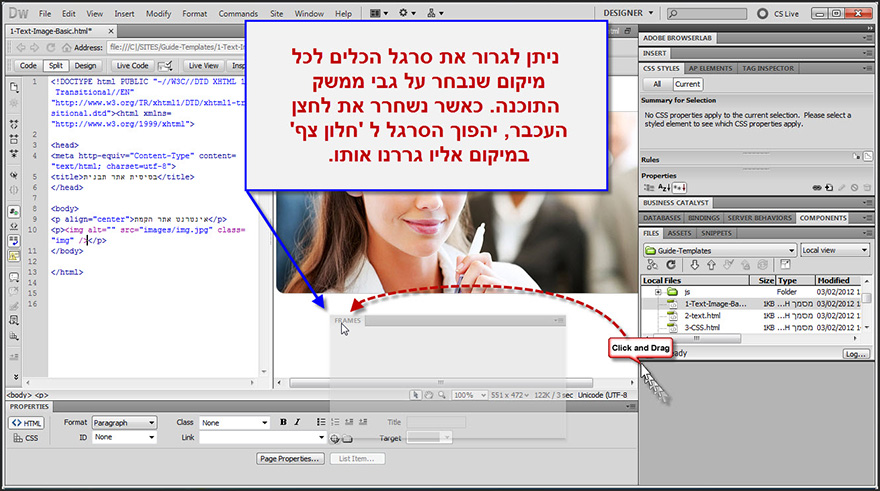Click Collapse Selection icon in coding toolbar
The height and width of the screenshot is (491, 880).
click(14, 139)
